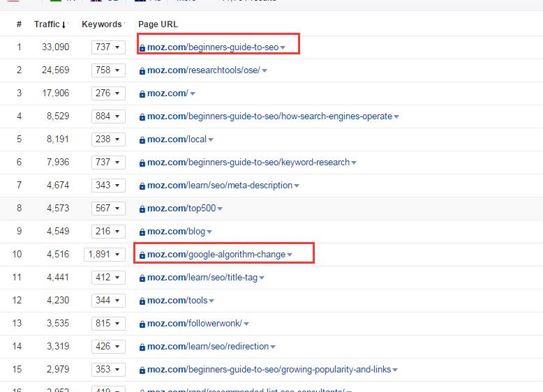The height and width of the screenshot is (392, 543).
Task: Open moz.com/beginners-guide-to-seo link in row 1
Action: pyautogui.click(x=213, y=47)
